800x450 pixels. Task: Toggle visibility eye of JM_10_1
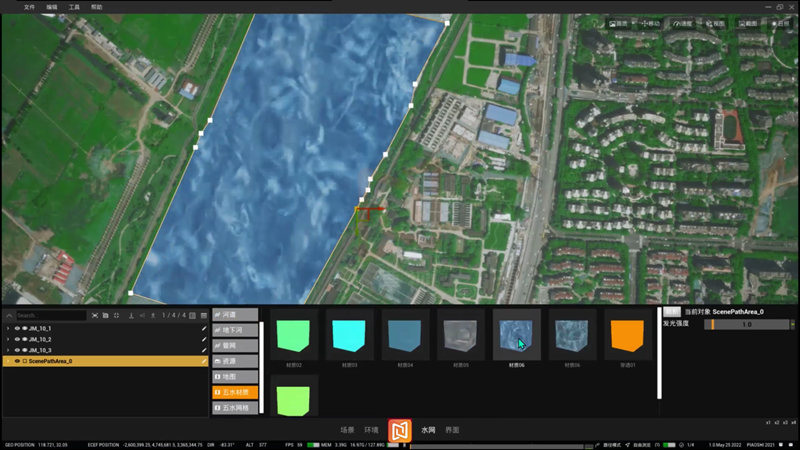[18, 328]
